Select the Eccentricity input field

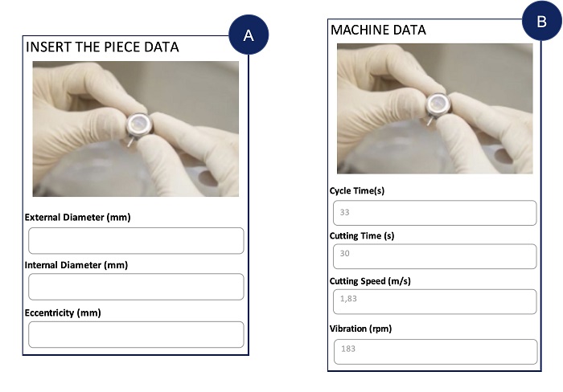tap(136, 334)
